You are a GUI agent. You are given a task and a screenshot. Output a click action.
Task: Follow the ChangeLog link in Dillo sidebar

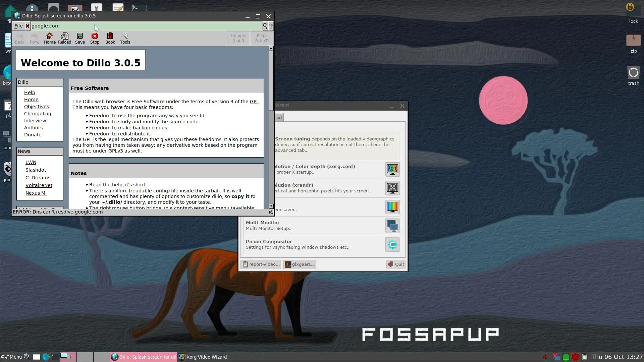tap(38, 114)
